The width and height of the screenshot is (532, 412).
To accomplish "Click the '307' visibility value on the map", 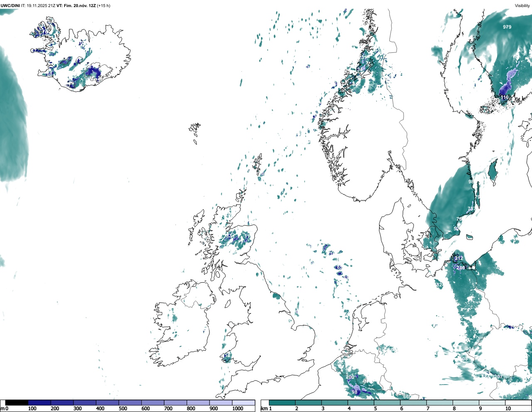I will pos(498,377).
